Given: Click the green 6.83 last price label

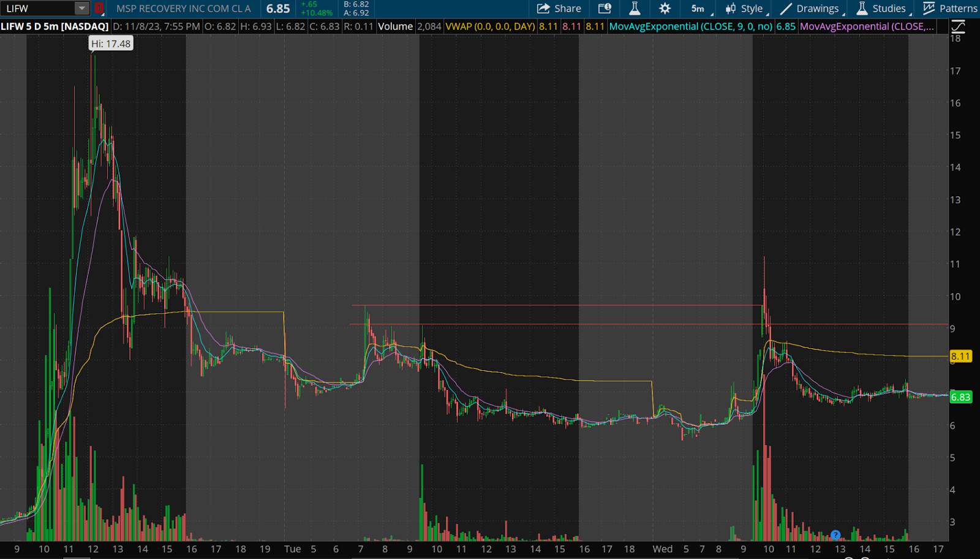Looking at the screenshot, I should (960, 397).
